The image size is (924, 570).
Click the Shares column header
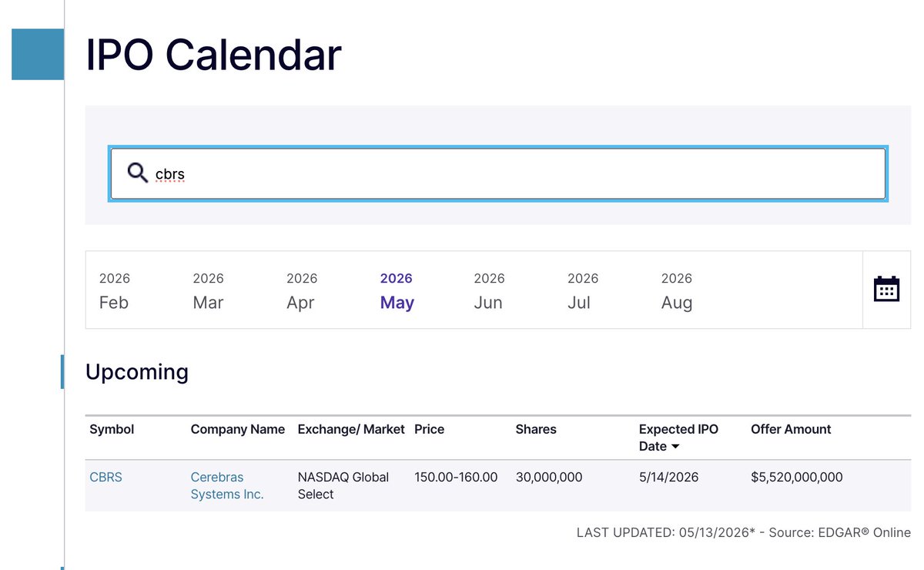click(536, 429)
